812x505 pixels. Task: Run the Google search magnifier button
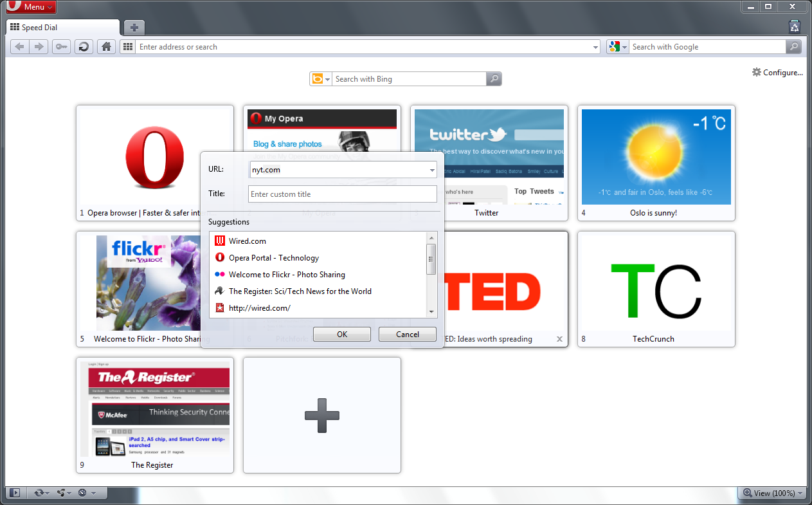(x=794, y=47)
